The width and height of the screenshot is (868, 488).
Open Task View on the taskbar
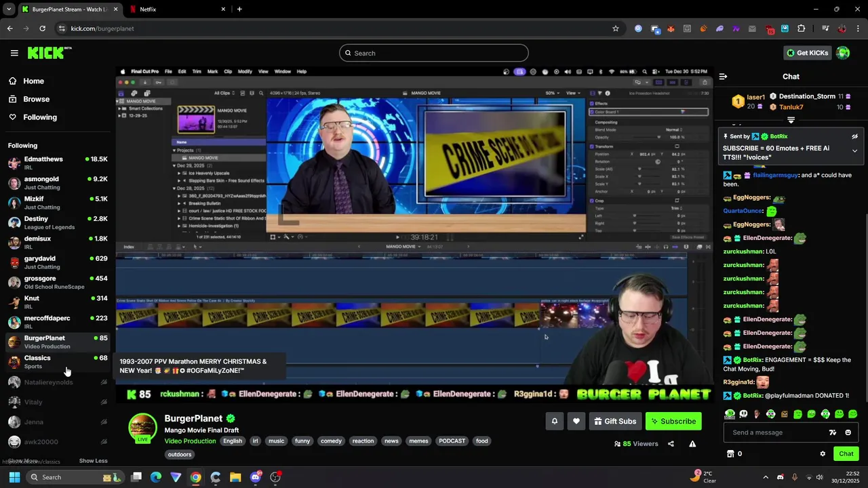[136, 477]
